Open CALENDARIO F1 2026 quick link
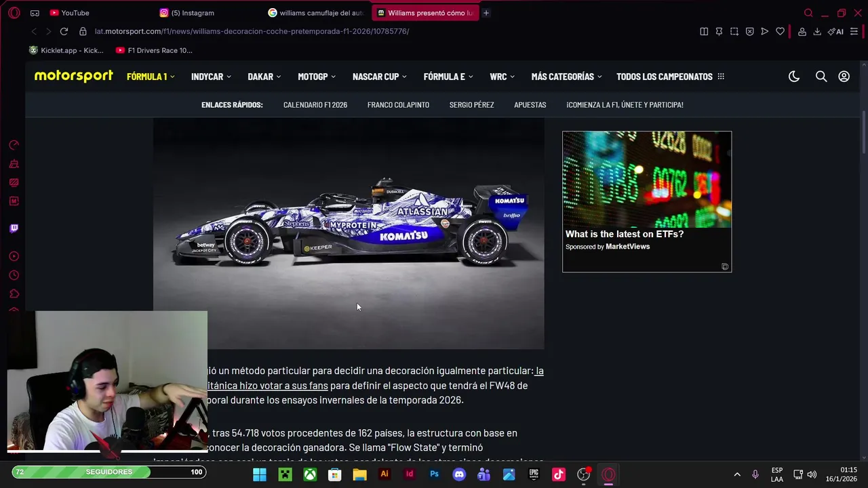 click(315, 105)
